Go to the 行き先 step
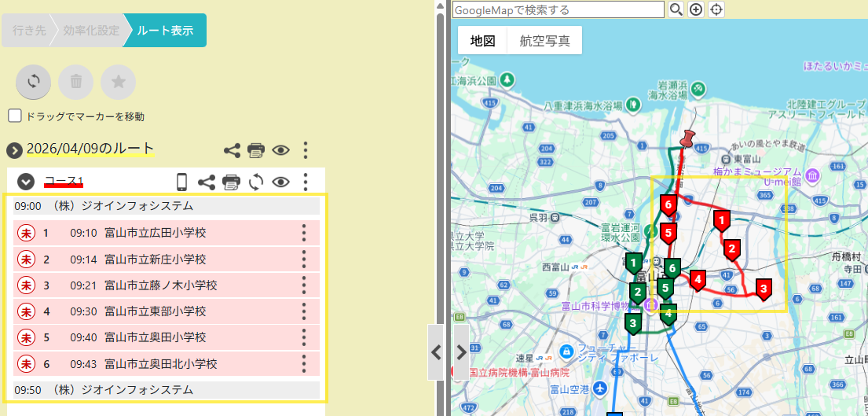The width and height of the screenshot is (868, 416). [x=29, y=31]
